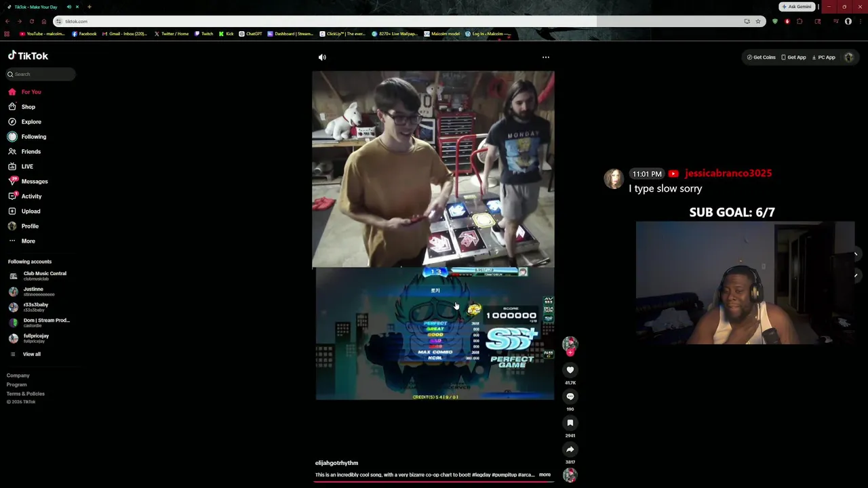Screen dimensions: 868x488
Task: Open the red hand blocker extension
Action: click(x=787, y=21)
